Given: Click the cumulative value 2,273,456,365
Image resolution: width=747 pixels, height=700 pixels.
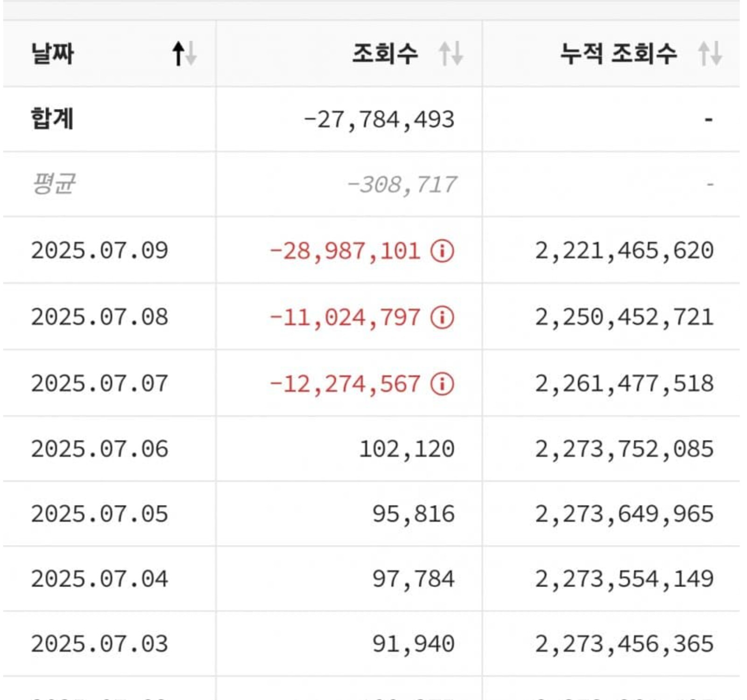Looking at the screenshot, I should 624,644.
